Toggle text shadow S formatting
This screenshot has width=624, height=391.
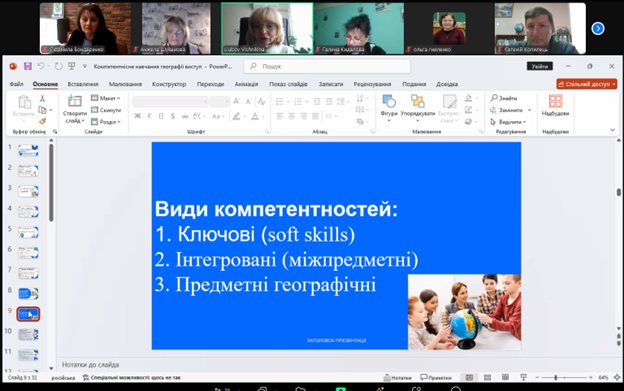pyautogui.click(x=173, y=116)
